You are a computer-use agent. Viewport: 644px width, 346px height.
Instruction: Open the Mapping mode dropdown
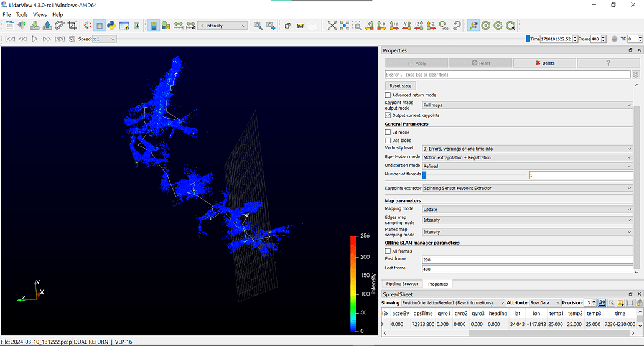point(528,209)
